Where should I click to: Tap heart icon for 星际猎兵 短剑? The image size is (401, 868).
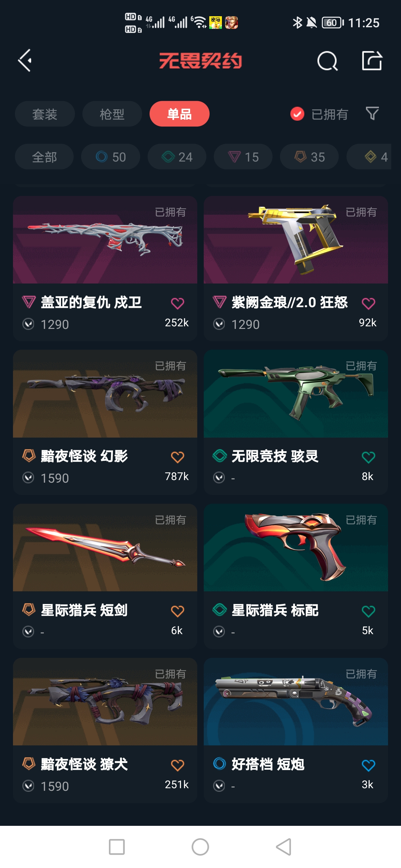tap(177, 611)
